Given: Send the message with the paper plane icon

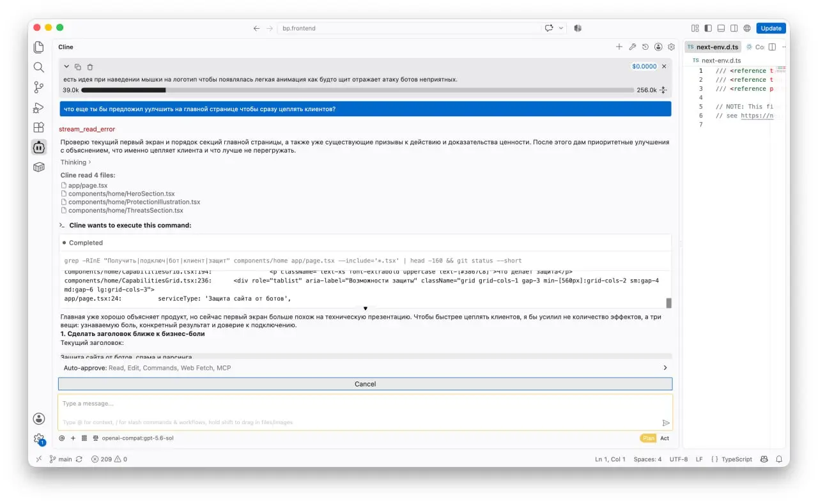Looking at the screenshot, I should (666, 422).
